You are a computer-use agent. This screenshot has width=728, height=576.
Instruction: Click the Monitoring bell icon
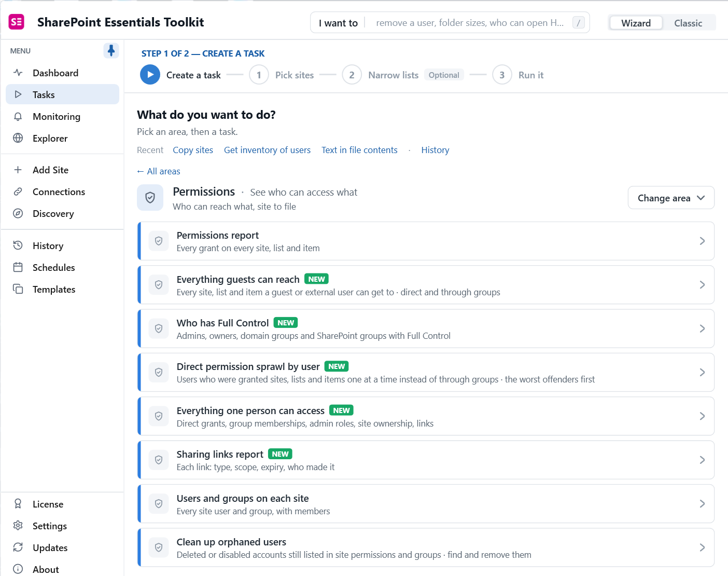coord(18,116)
